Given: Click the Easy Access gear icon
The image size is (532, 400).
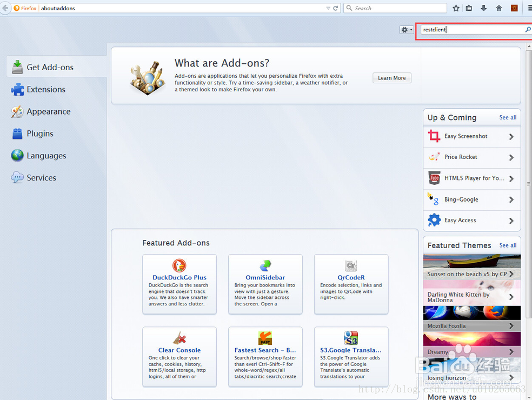Looking at the screenshot, I should coord(434,220).
